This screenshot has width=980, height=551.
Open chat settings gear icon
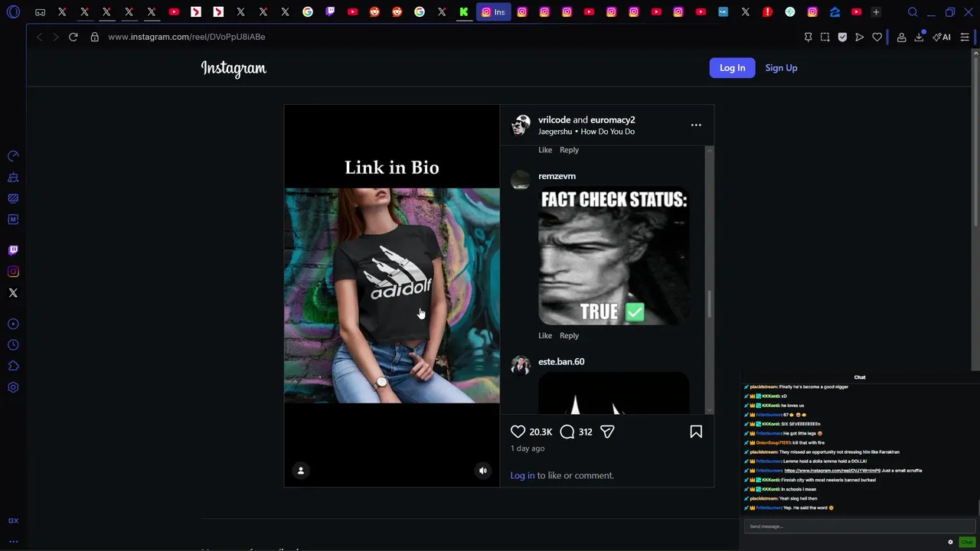[x=951, y=542]
